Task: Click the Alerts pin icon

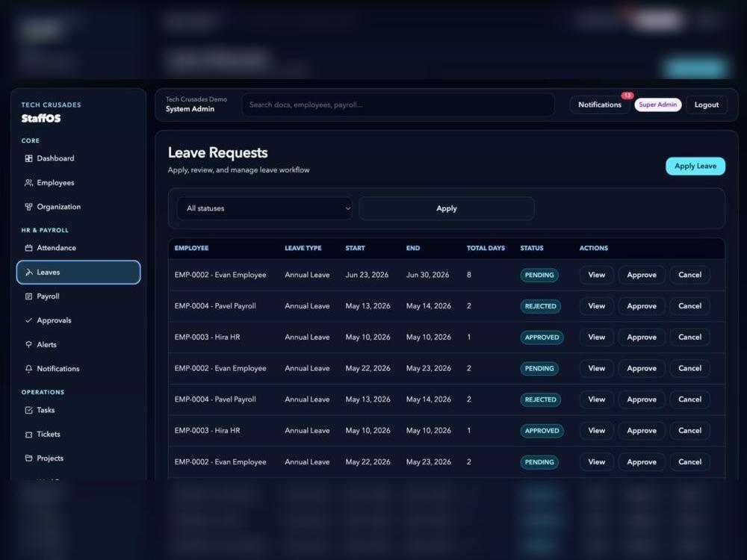Action: coord(28,344)
